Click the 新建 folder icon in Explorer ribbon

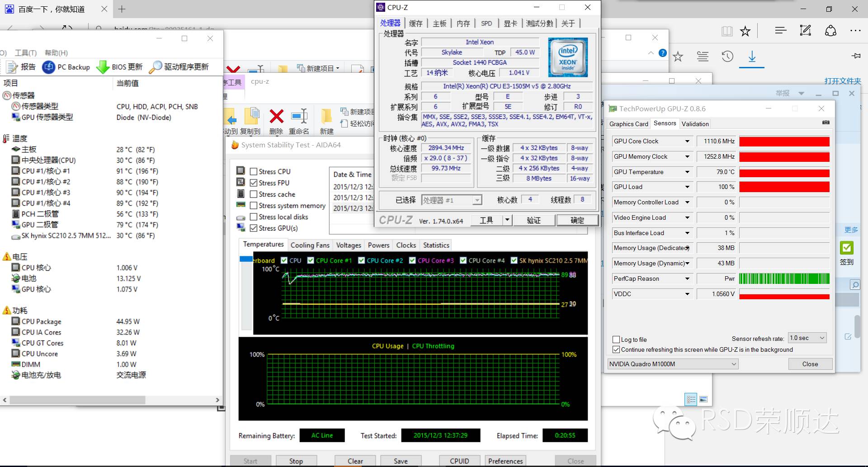tap(326, 117)
